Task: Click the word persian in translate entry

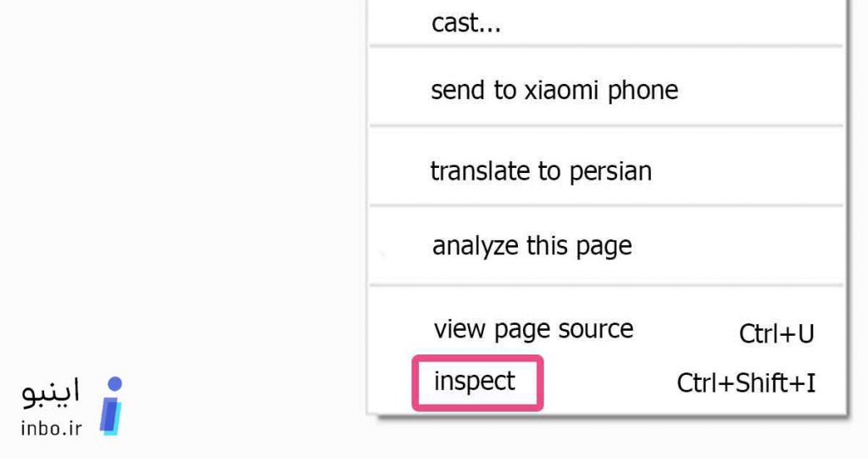Action: click(x=610, y=173)
